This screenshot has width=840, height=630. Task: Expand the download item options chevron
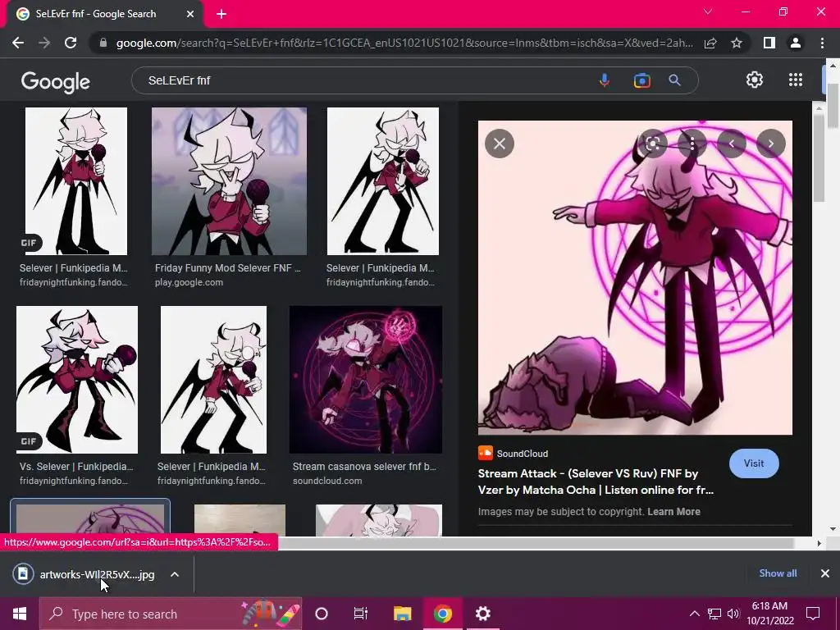[x=175, y=574]
